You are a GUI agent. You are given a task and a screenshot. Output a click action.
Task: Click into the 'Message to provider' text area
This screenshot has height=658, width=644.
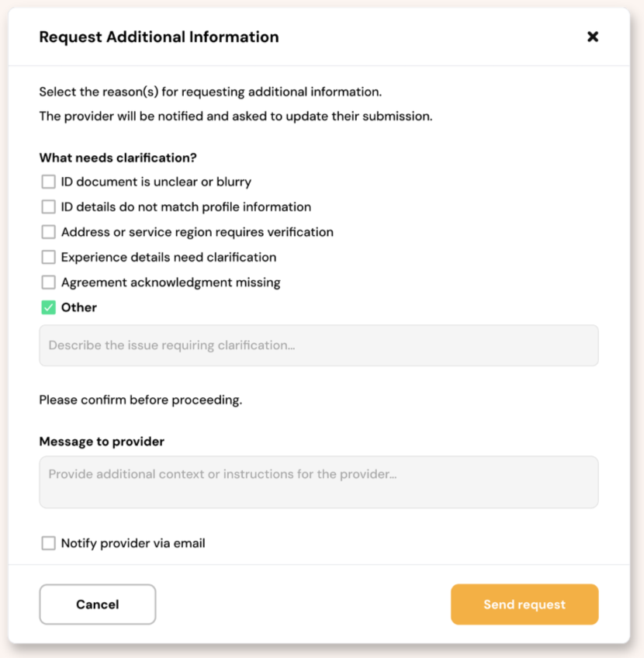point(318,482)
